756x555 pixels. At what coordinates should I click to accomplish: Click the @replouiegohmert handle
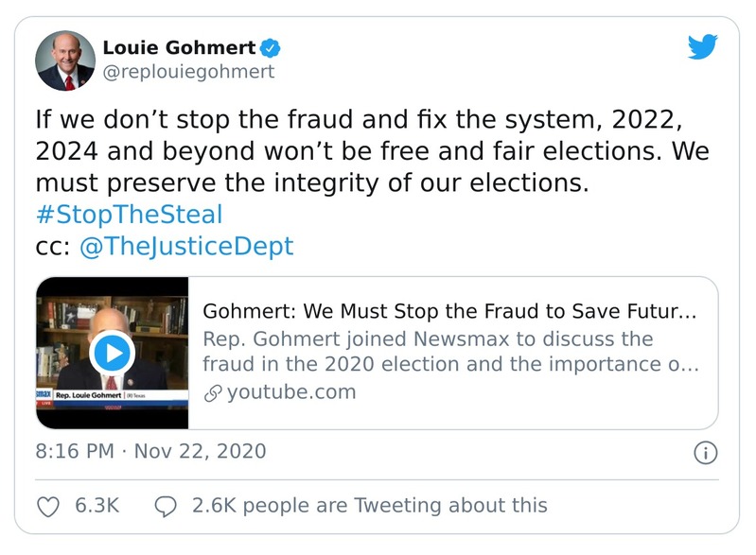coord(188,72)
